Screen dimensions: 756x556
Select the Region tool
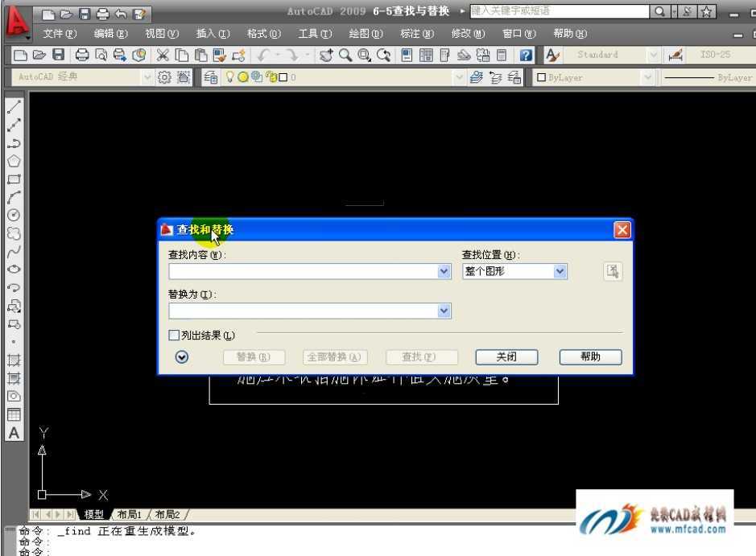coord(14,396)
